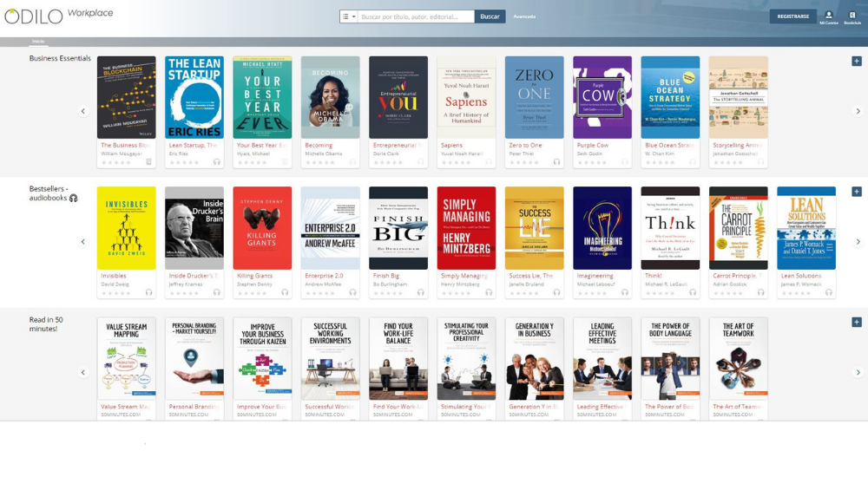Rate Invisibles using the star rating
The width and height of the screenshot is (868, 490).
point(116,293)
